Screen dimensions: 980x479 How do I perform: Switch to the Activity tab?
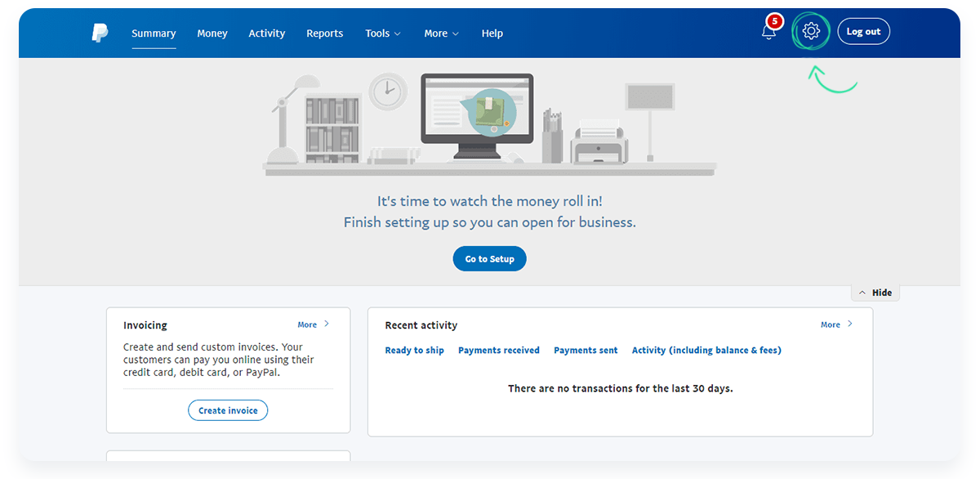267,34
